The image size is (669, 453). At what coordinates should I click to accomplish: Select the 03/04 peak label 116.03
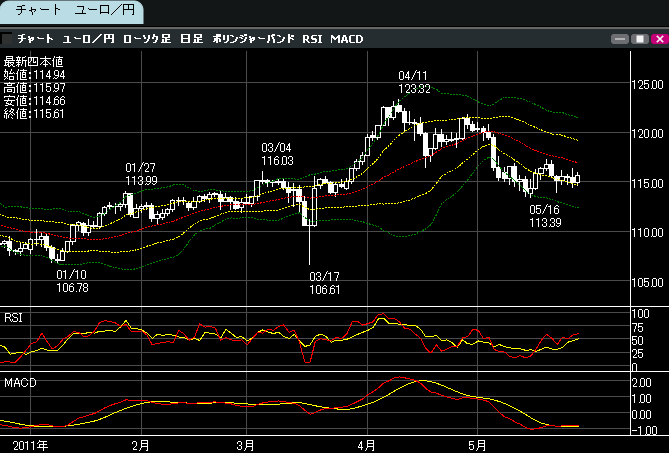click(277, 160)
